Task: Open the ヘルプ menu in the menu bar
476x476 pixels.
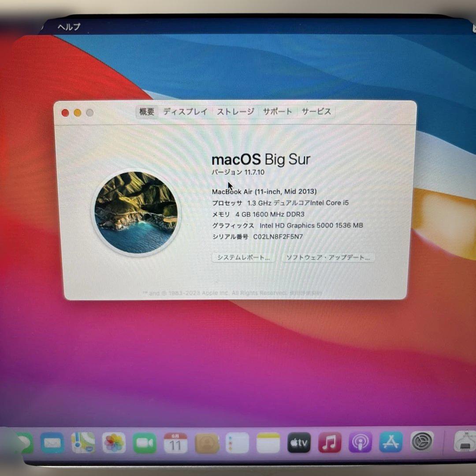Action: [x=69, y=27]
